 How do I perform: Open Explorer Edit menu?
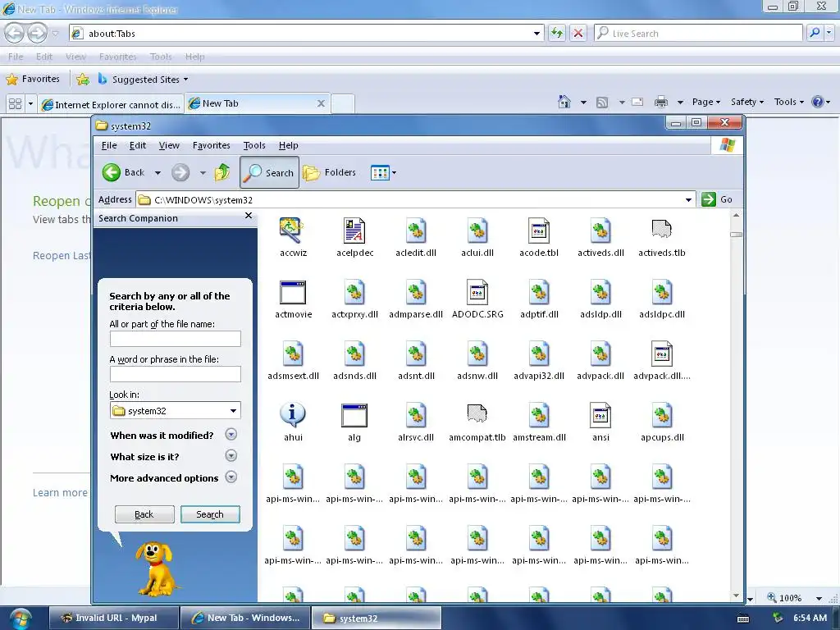point(138,145)
